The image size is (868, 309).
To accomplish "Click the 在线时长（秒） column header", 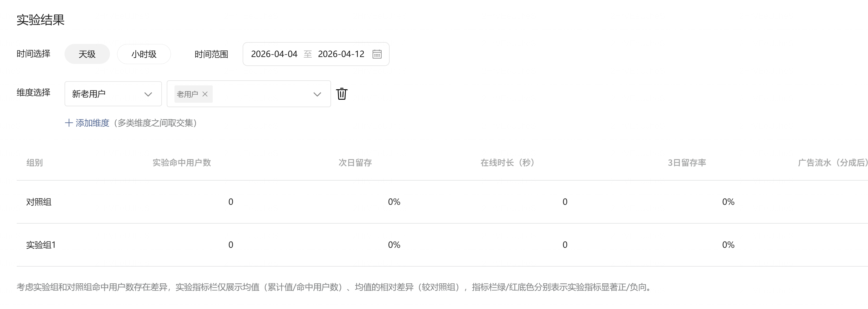I will tap(507, 163).
